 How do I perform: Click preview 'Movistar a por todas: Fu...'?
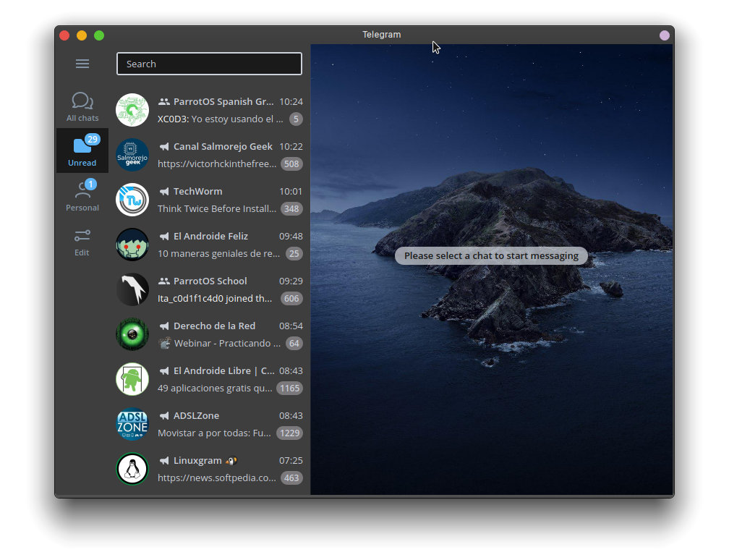pyautogui.click(x=214, y=433)
